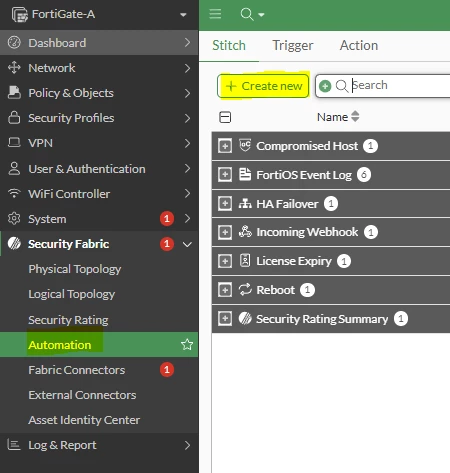Click the Security Rating Summary fabric icon
450x473 pixels.
pos(245,318)
